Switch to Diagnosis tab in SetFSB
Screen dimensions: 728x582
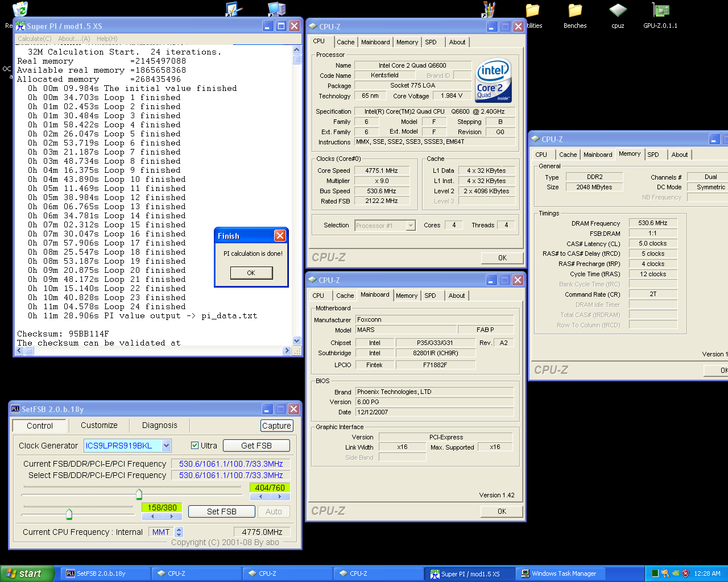click(x=160, y=425)
